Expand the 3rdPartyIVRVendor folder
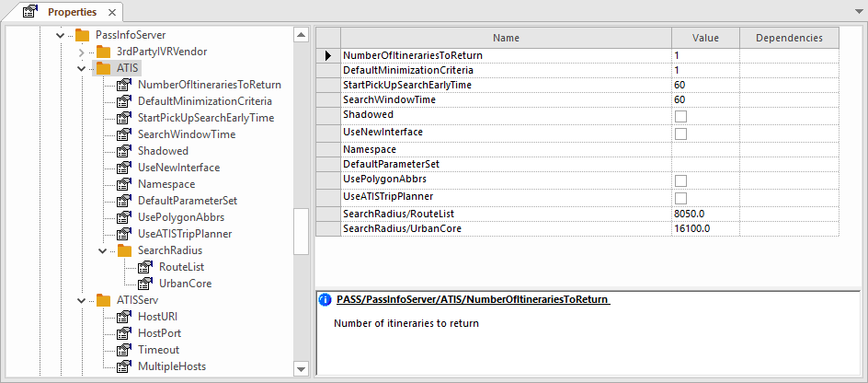The width and height of the screenshot is (868, 383). point(81,52)
